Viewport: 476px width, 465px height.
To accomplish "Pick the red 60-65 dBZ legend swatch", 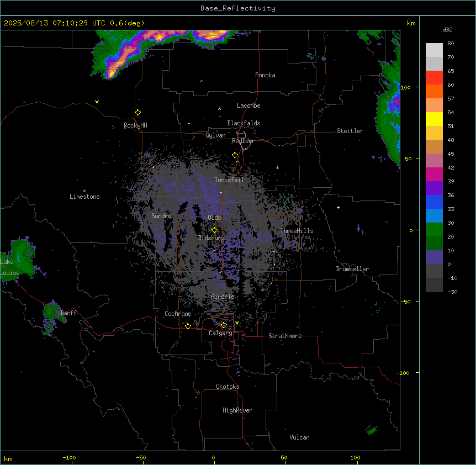I will (x=434, y=78).
